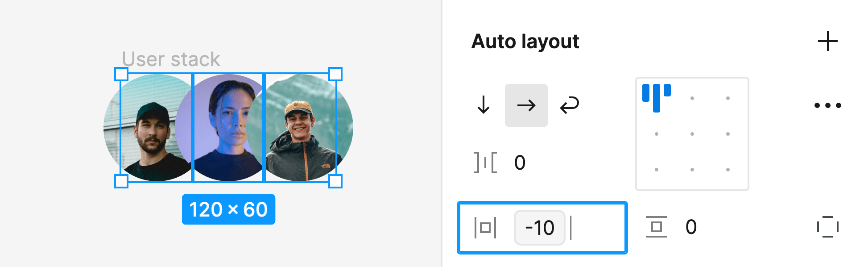
Task: Expand alignment options in the nine-dot grid
Action: (x=692, y=133)
